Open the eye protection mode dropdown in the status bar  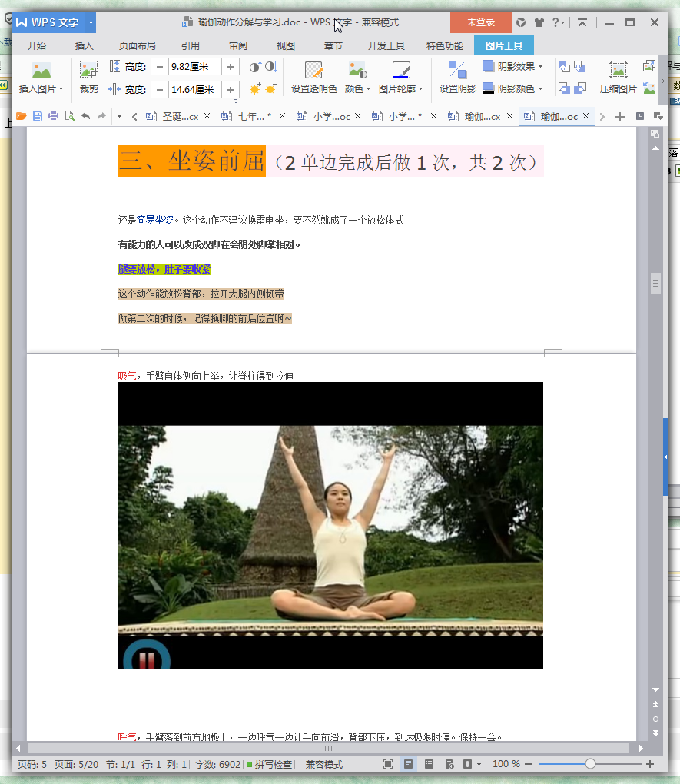479,765
